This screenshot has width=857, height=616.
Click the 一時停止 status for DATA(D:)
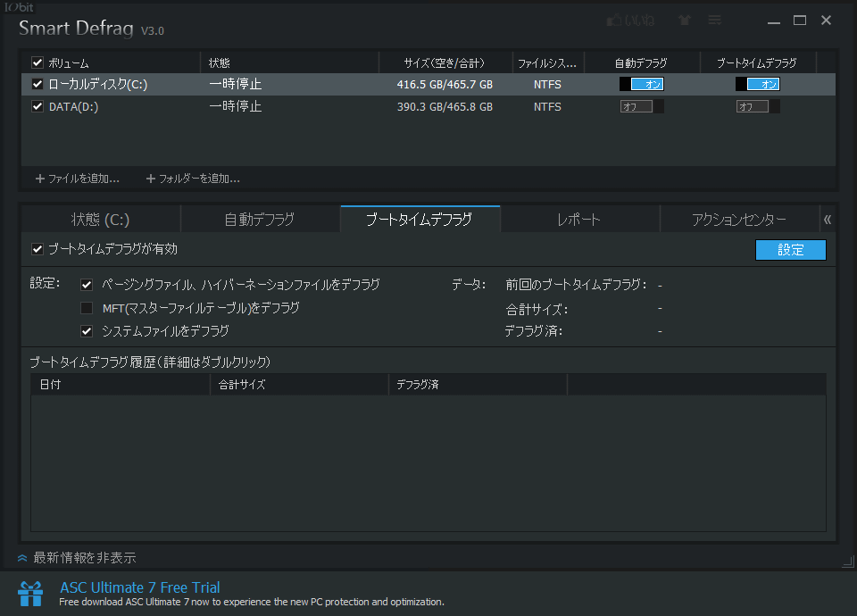click(236, 106)
